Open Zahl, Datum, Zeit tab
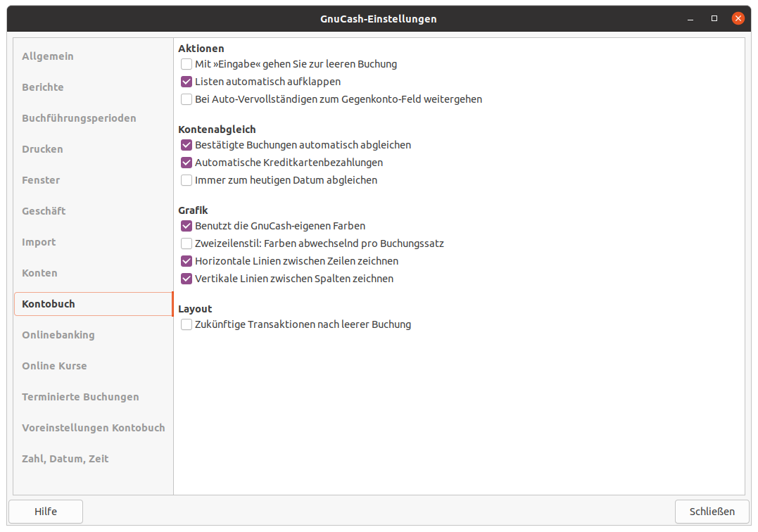The height and width of the screenshot is (532, 758). point(65,459)
